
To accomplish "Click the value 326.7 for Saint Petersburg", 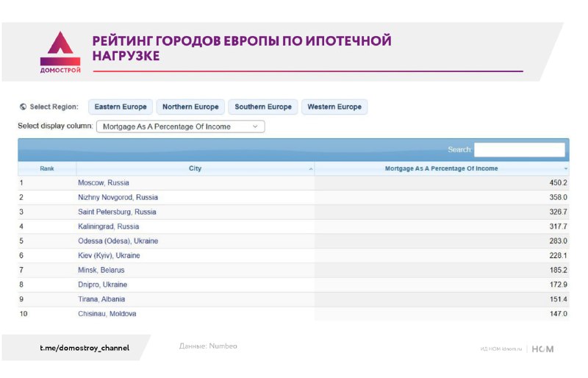I will point(558,212).
